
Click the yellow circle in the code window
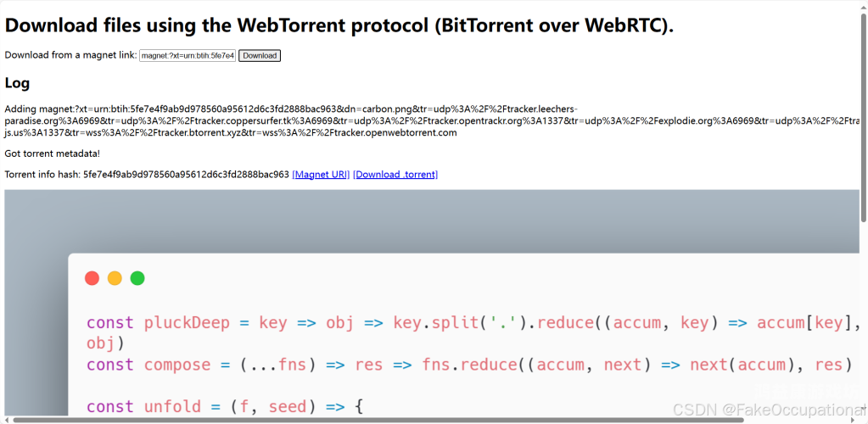point(115,278)
